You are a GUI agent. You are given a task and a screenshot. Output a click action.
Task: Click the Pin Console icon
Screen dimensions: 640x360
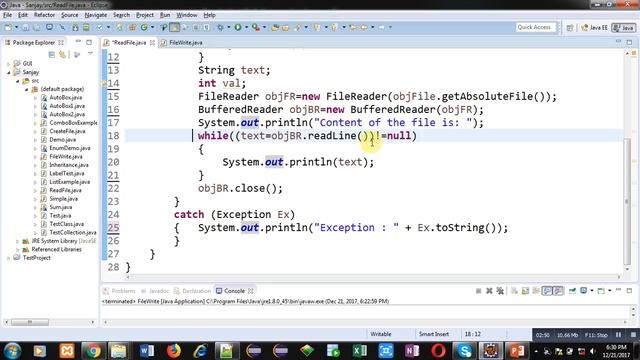coord(572,291)
